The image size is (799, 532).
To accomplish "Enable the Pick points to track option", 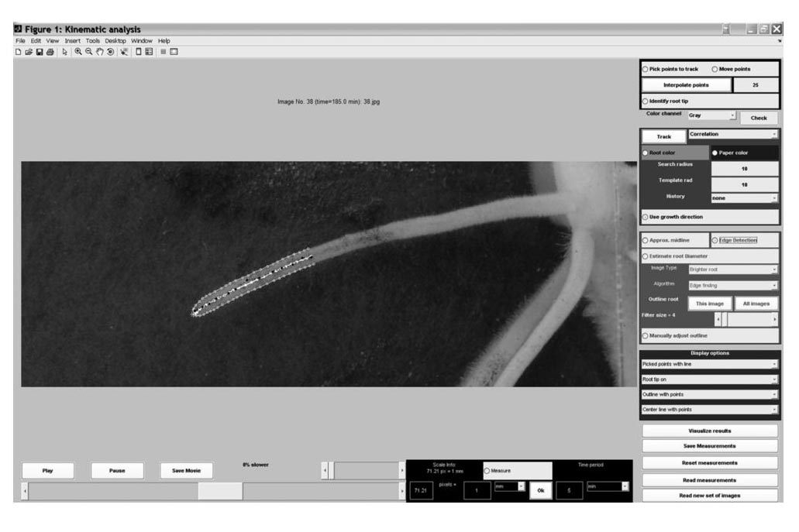I will click(x=646, y=69).
